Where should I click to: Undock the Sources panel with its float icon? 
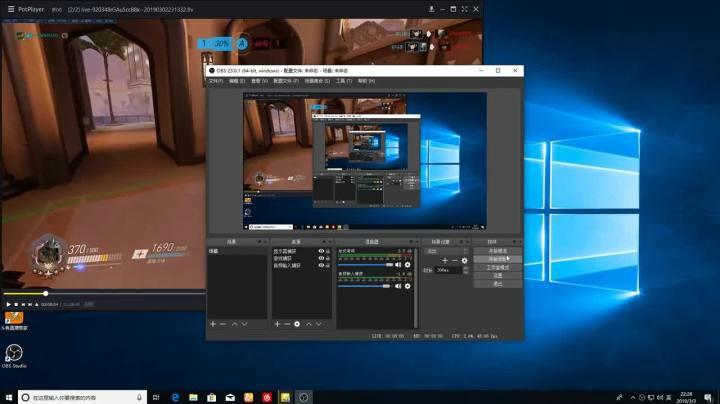324,241
